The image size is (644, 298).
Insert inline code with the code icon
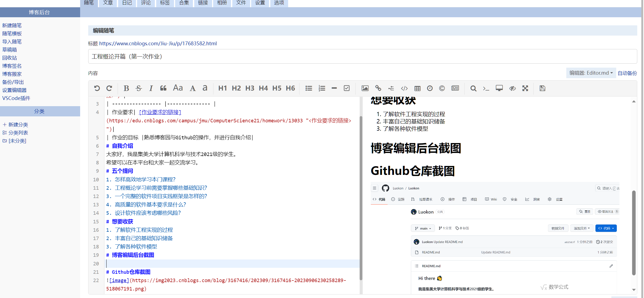(404, 88)
